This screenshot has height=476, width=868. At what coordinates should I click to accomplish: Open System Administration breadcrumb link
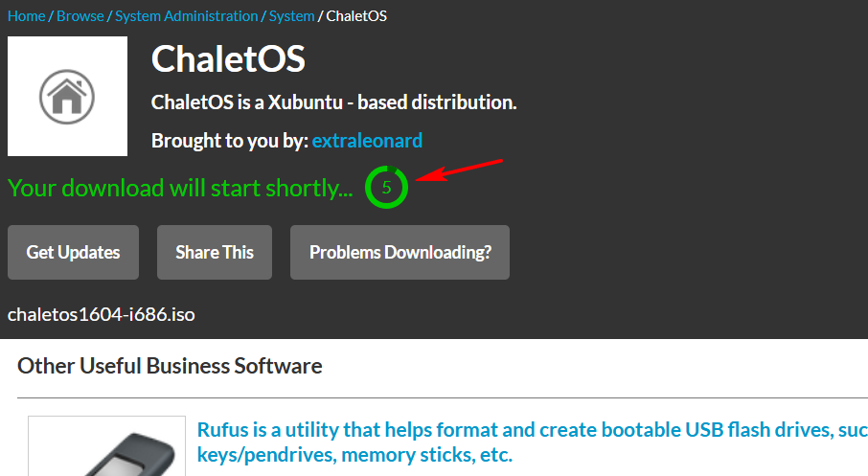[187, 16]
